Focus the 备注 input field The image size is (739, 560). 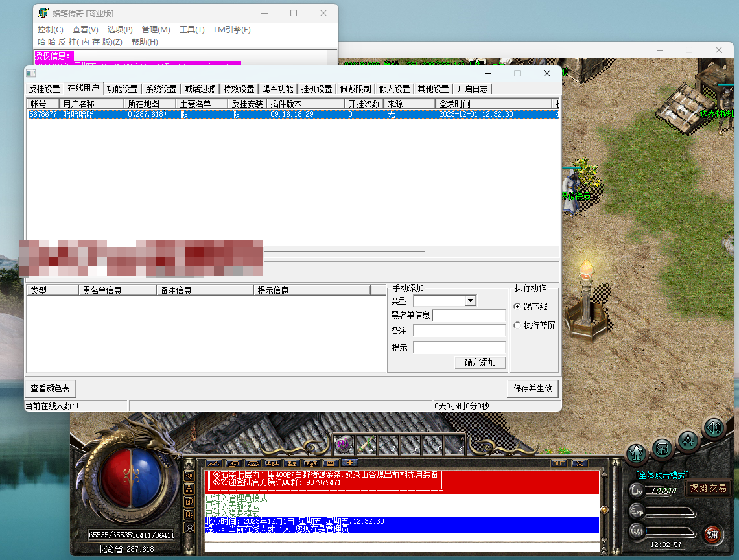[x=460, y=331]
